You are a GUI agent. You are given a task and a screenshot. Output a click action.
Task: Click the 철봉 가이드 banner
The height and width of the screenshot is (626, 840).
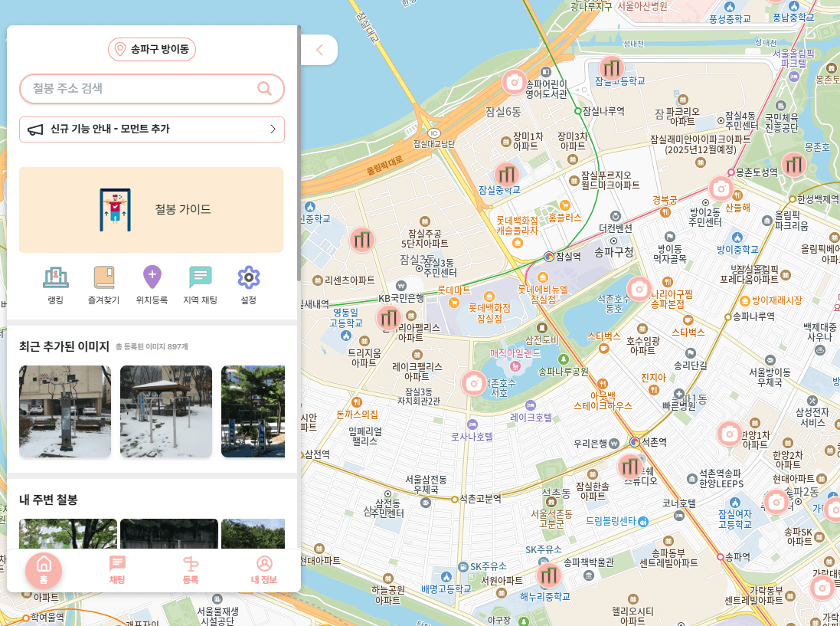[152, 210]
